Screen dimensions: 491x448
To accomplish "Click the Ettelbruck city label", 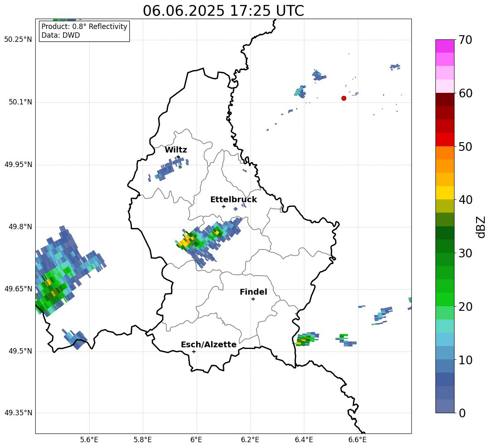I will [x=233, y=200].
